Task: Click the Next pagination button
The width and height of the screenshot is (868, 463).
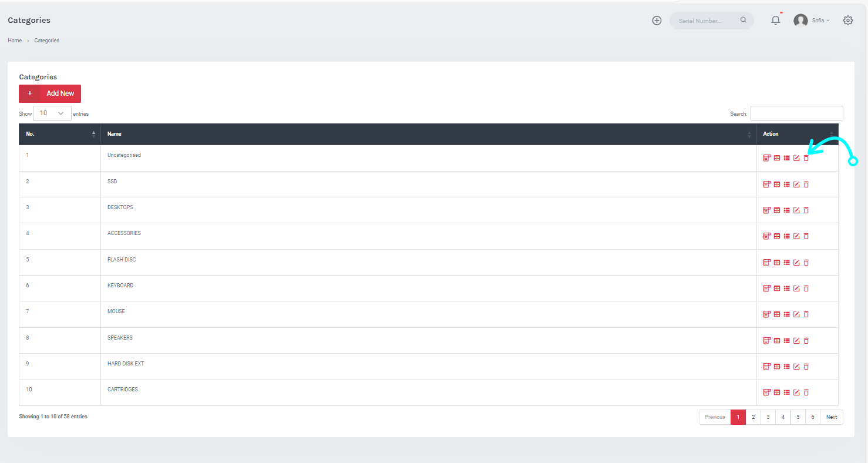Action: pyautogui.click(x=831, y=417)
